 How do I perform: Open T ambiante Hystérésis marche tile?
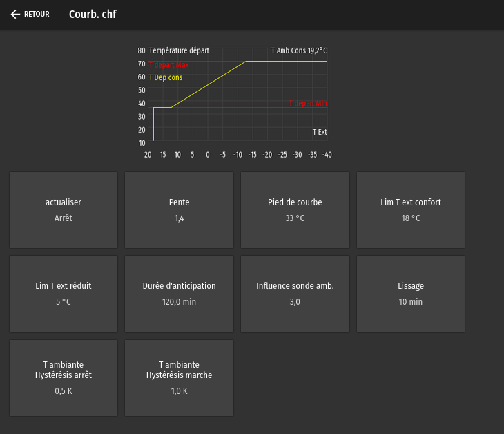[179, 378]
